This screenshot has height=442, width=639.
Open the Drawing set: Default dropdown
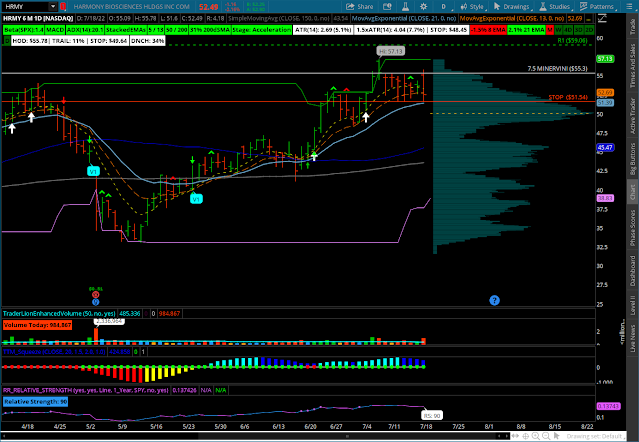tap(595, 436)
